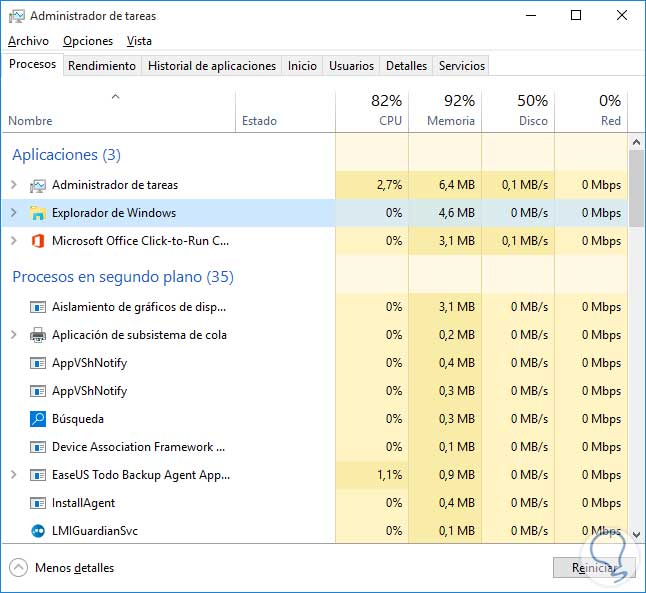The width and height of the screenshot is (646, 593).
Task: Sort by the Memoria column header
Action: (x=445, y=111)
